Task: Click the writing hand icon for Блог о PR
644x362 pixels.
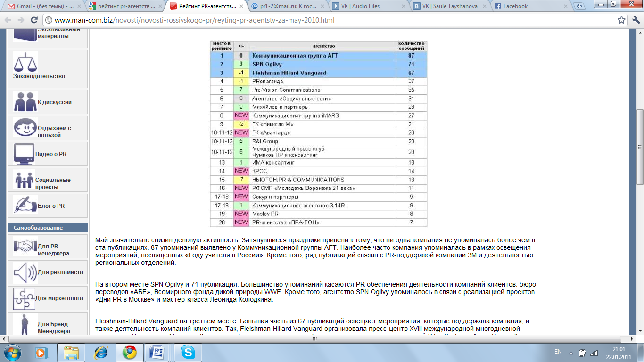Action: [x=25, y=206]
